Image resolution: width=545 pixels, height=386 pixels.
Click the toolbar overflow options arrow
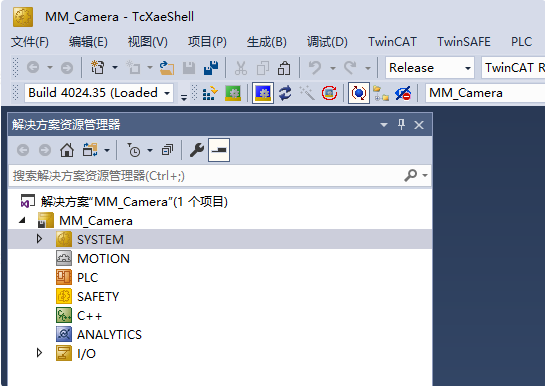click(x=184, y=97)
